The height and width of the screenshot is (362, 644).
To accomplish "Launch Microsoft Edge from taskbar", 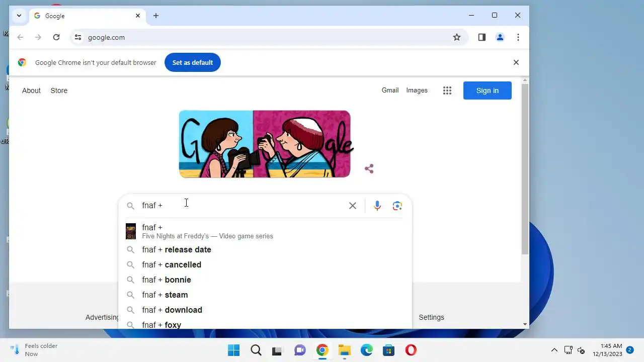I will [x=367, y=350].
